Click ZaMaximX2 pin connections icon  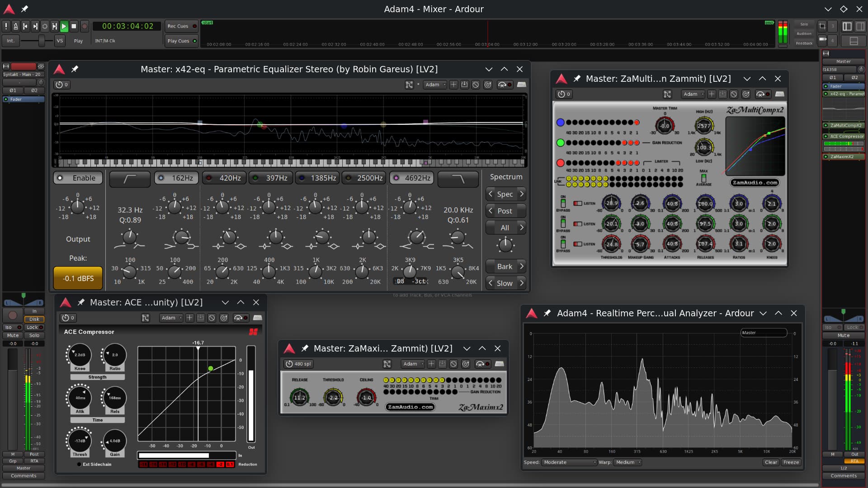tap(387, 364)
